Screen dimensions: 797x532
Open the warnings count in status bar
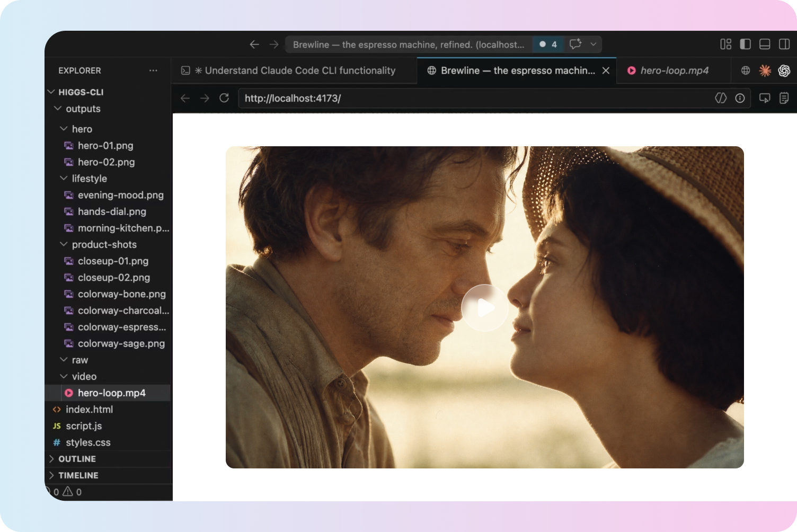(x=73, y=492)
